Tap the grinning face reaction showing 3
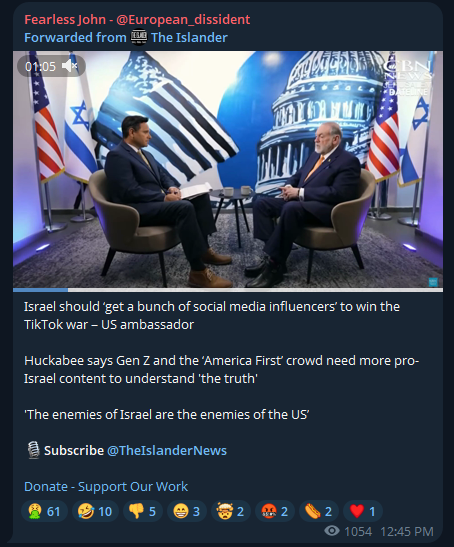This screenshot has height=547, width=454. 187,511
